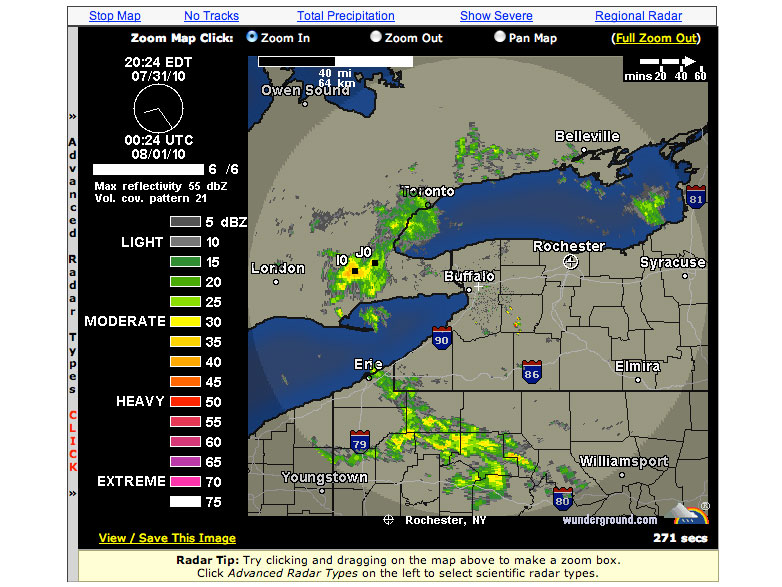The height and width of the screenshot is (587, 782).
Task: Click the analog clock icon
Action: tap(157, 108)
